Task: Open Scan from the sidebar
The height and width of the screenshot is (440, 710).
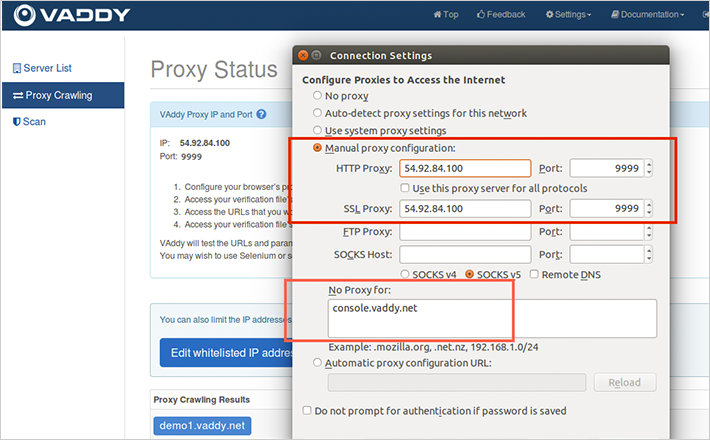Action: coord(29,122)
